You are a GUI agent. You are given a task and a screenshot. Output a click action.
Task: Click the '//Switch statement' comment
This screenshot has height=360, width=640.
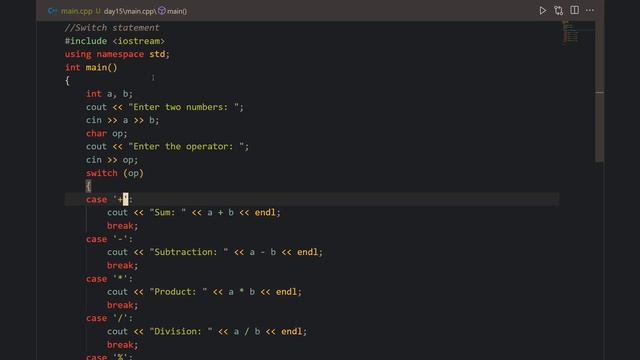[x=112, y=28]
